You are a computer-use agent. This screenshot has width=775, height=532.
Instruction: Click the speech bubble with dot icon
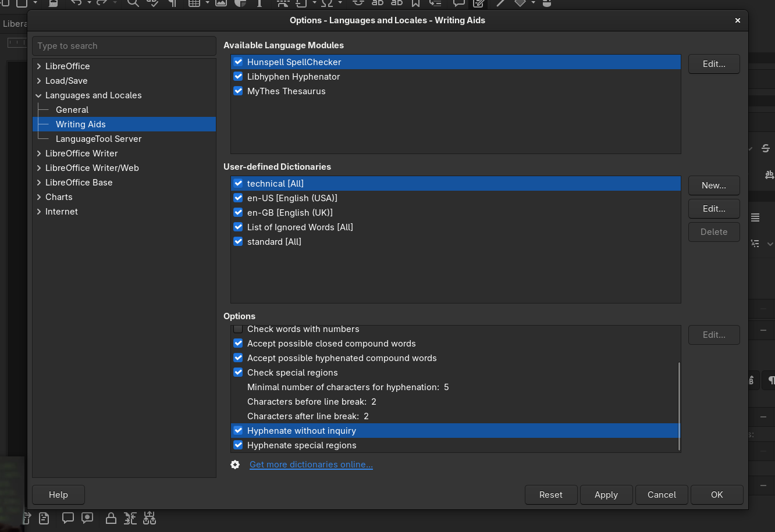click(87, 517)
